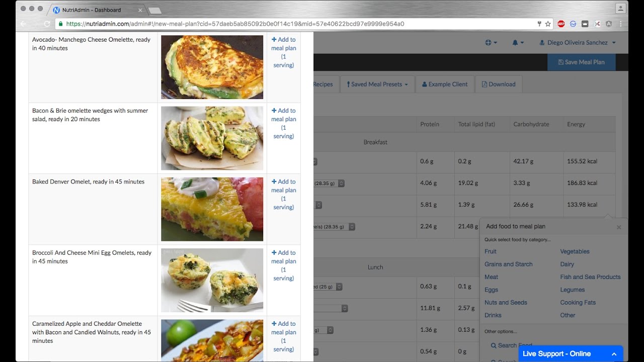Choose the Fruit food category

pos(491,251)
